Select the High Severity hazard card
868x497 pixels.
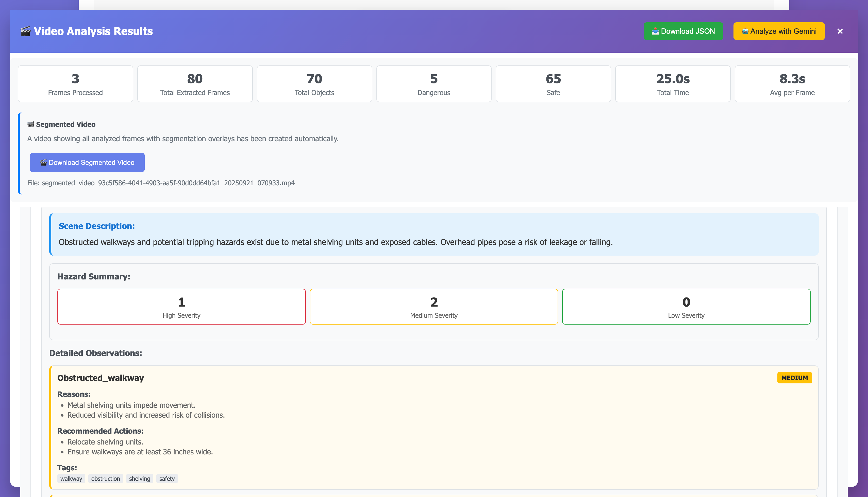pos(181,307)
